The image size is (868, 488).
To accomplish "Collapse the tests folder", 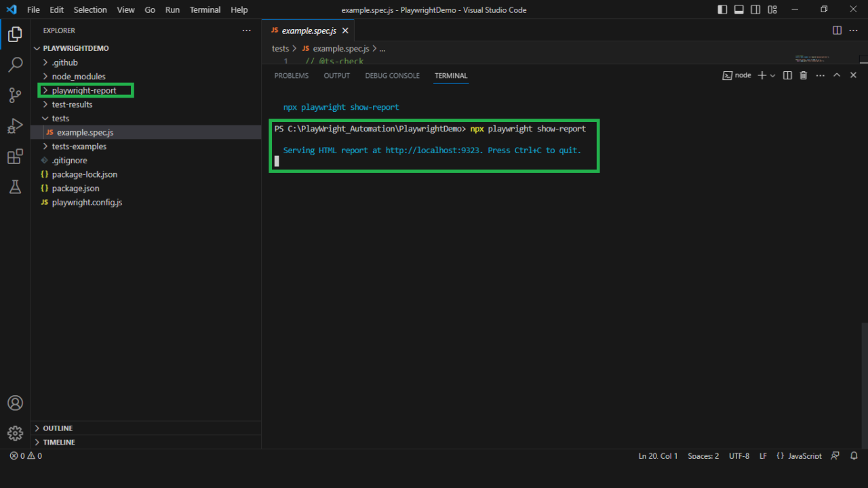I will (x=60, y=119).
